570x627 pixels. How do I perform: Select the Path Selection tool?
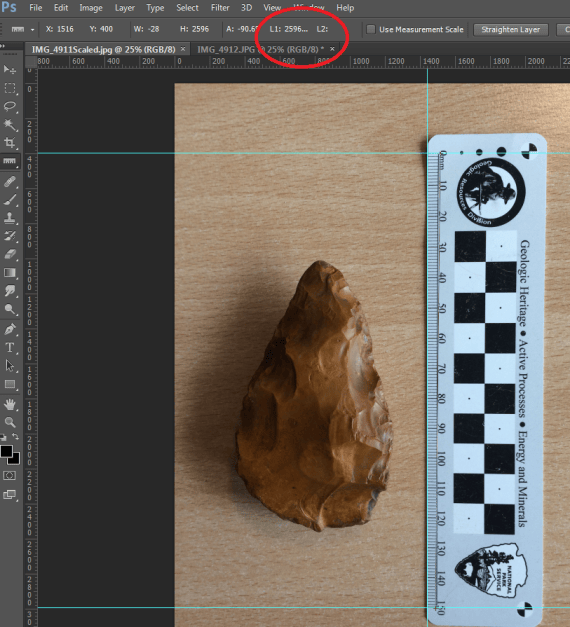pyautogui.click(x=10, y=366)
